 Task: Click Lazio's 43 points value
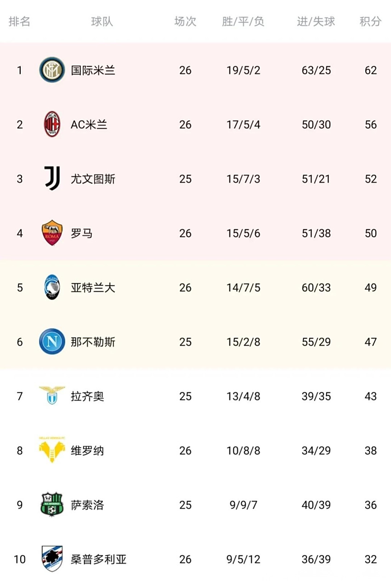[370, 396]
